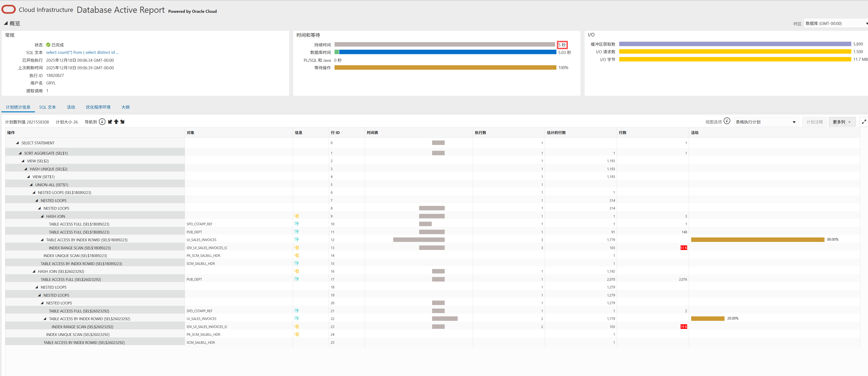This screenshot has width=868, height=376.
Task: Click the 更多列 button
Action: coord(839,122)
